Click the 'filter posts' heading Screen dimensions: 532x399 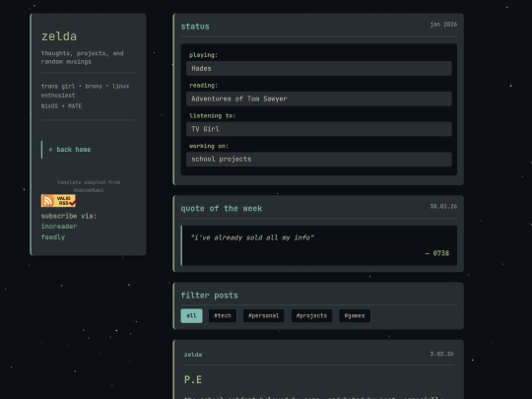point(209,296)
